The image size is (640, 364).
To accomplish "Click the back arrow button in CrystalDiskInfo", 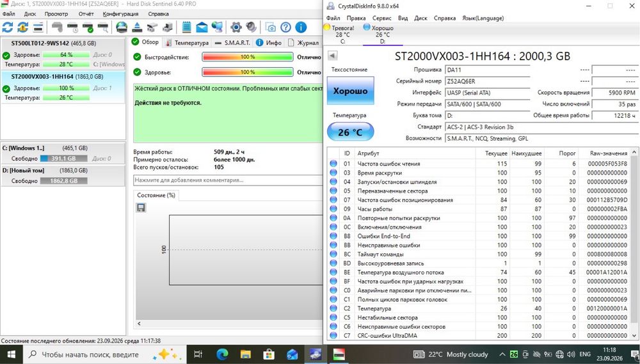I will 333,56.
